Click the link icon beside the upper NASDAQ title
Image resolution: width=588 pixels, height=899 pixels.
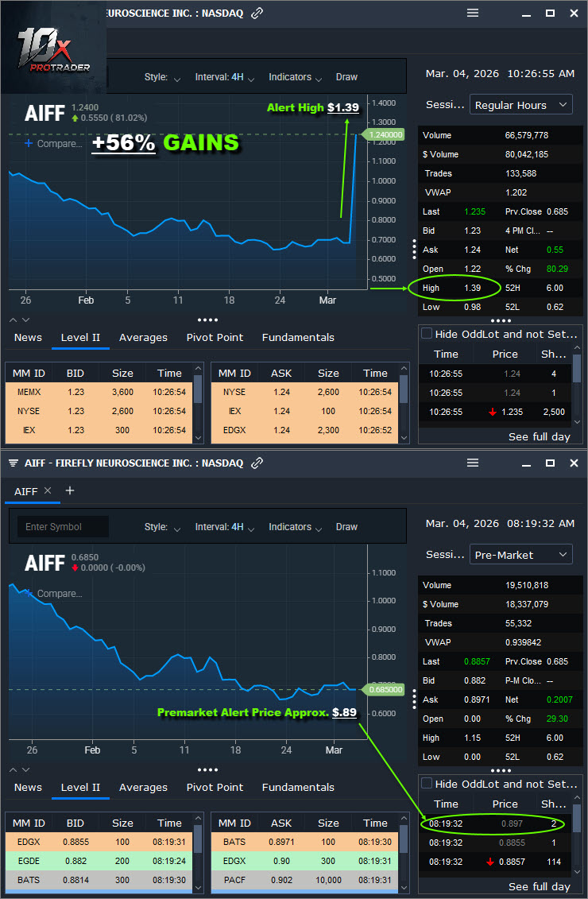[257, 13]
